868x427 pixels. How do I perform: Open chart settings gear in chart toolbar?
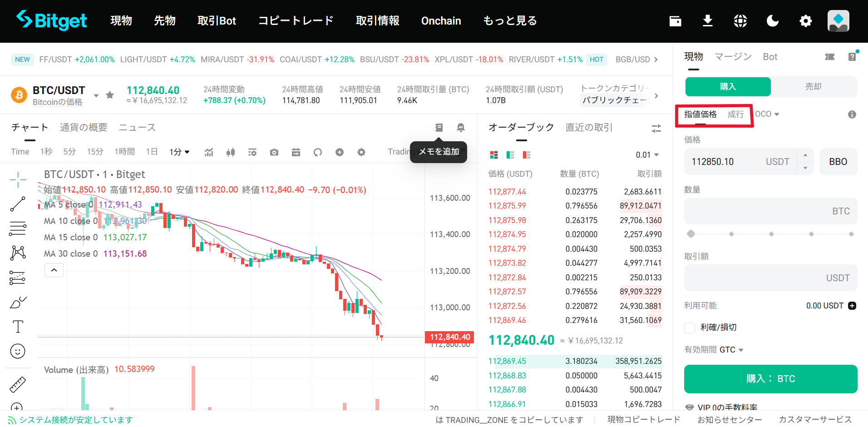point(361,152)
